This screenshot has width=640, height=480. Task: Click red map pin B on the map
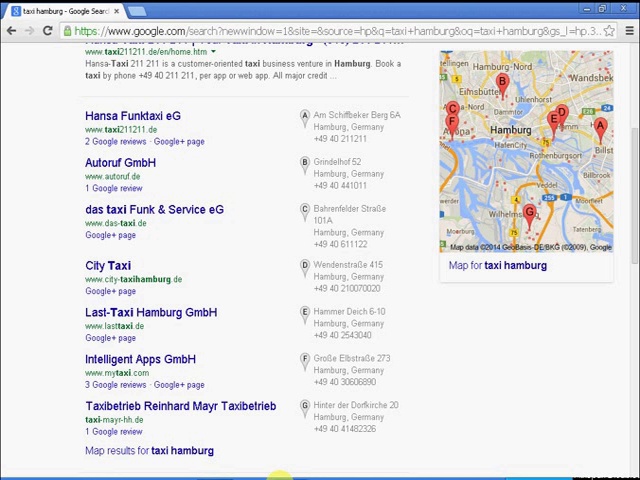pos(502,83)
